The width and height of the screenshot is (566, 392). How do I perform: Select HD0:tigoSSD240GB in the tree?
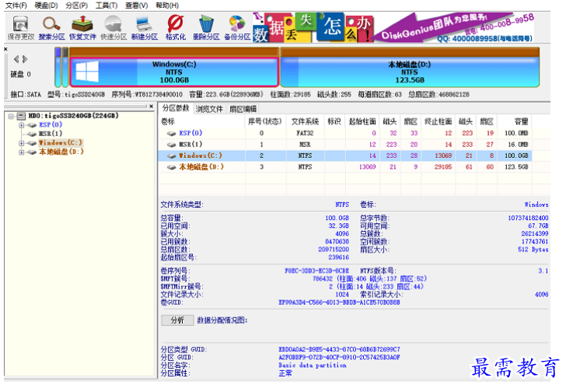(73, 116)
